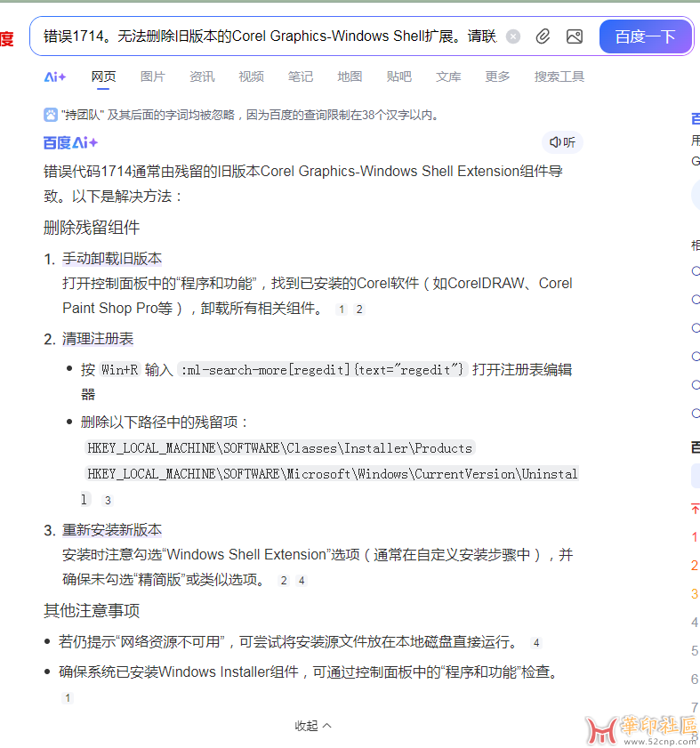This screenshot has width=700, height=748.
Task: Play the AI answer with the 听 speaker button
Action: 562,142
